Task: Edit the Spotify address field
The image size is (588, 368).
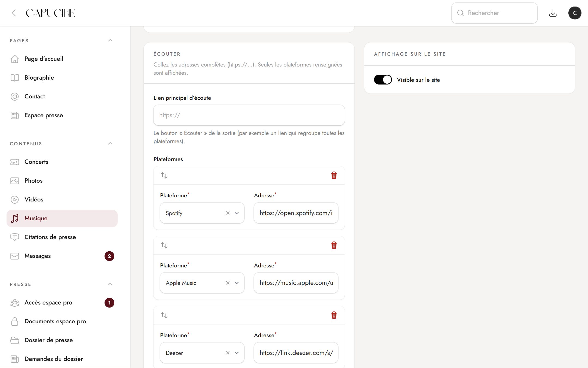Action: click(296, 213)
